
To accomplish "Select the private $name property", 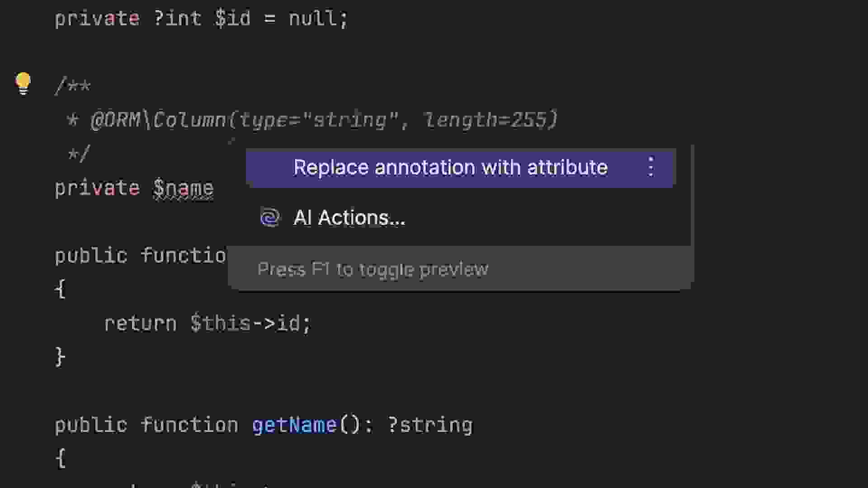I will [x=135, y=188].
